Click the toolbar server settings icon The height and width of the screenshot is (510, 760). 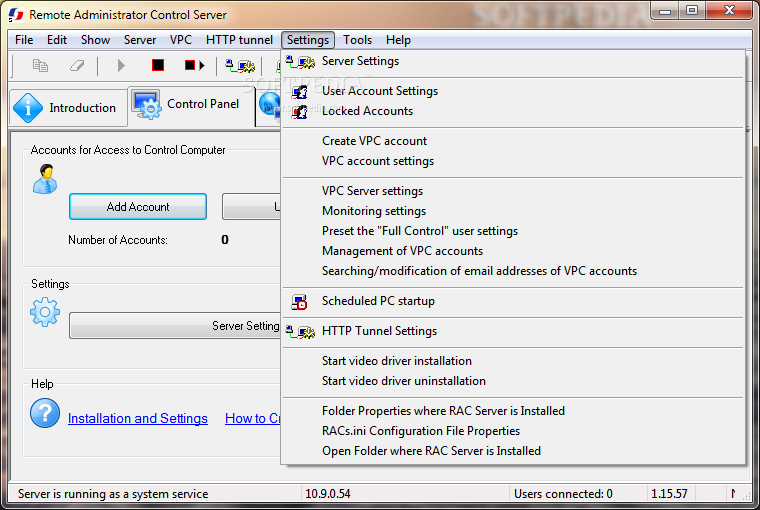[x=240, y=65]
